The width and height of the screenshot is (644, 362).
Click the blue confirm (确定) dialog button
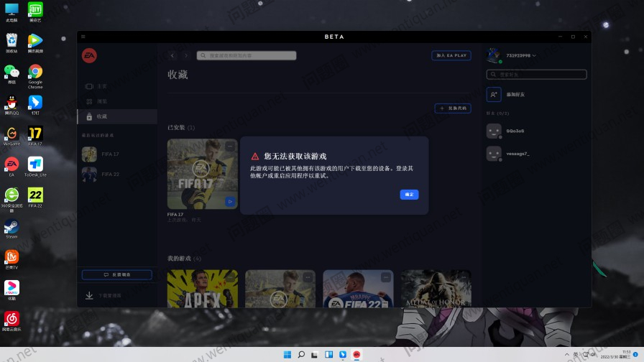409,195
